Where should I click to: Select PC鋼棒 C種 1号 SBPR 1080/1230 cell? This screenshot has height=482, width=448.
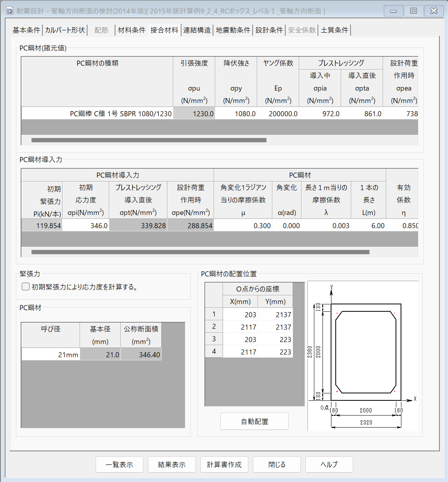97,114
